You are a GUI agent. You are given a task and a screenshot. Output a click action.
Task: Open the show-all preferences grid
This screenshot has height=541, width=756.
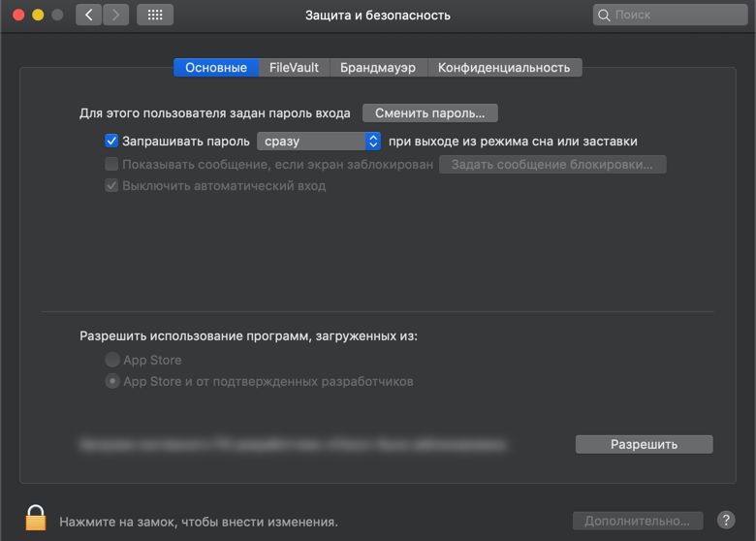155,16
